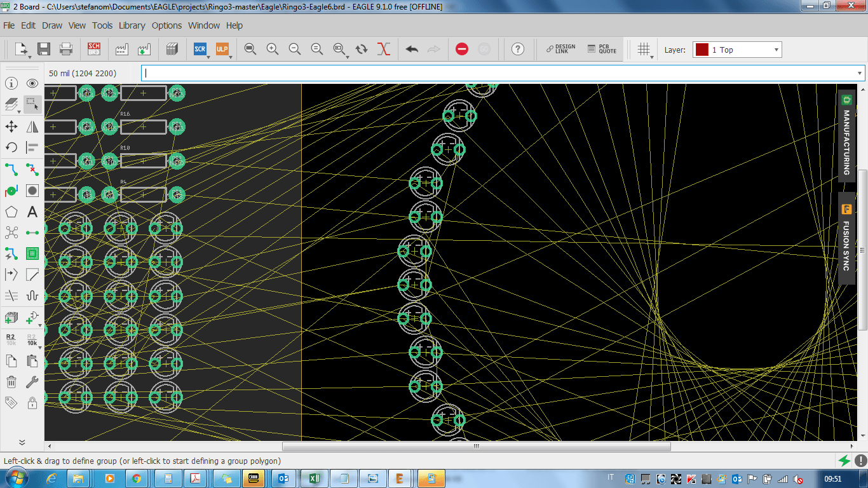
Task: Open the File menu
Action: click(x=9, y=25)
